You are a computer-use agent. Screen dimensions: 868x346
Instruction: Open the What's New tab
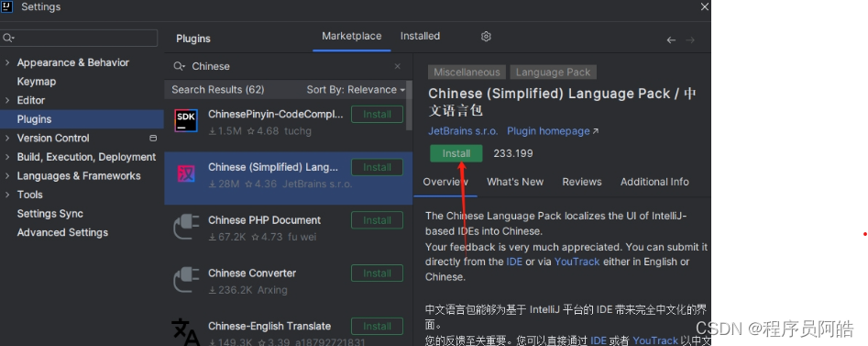pos(515,182)
